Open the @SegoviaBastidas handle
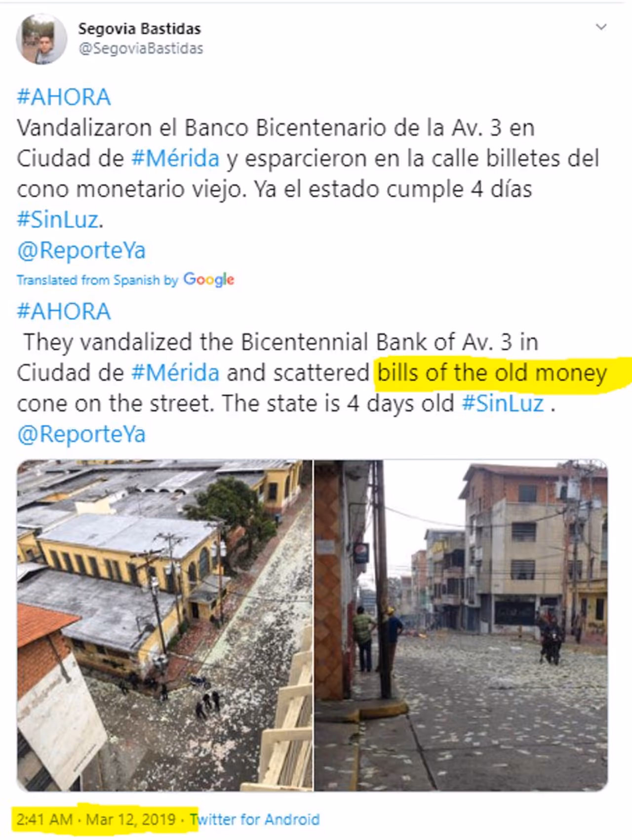Viewport: 632px width, 840px height. click(141, 48)
